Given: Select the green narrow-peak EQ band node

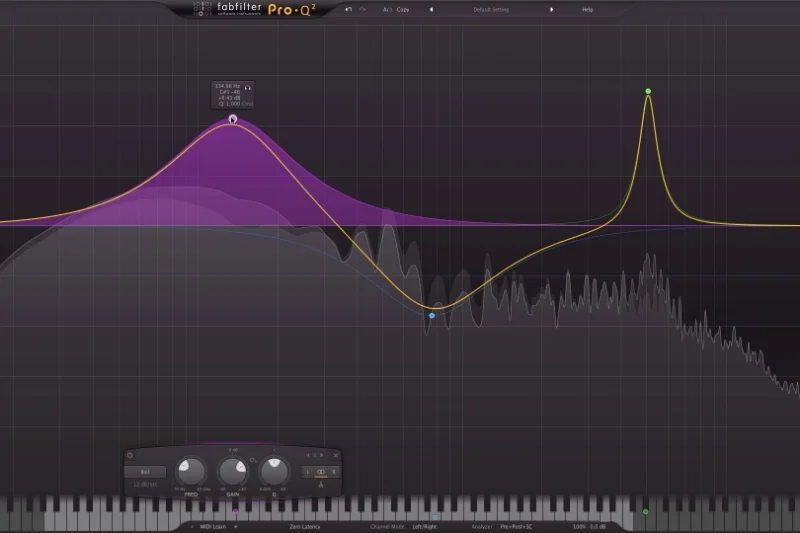Looking at the screenshot, I should pyautogui.click(x=648, y=91).
